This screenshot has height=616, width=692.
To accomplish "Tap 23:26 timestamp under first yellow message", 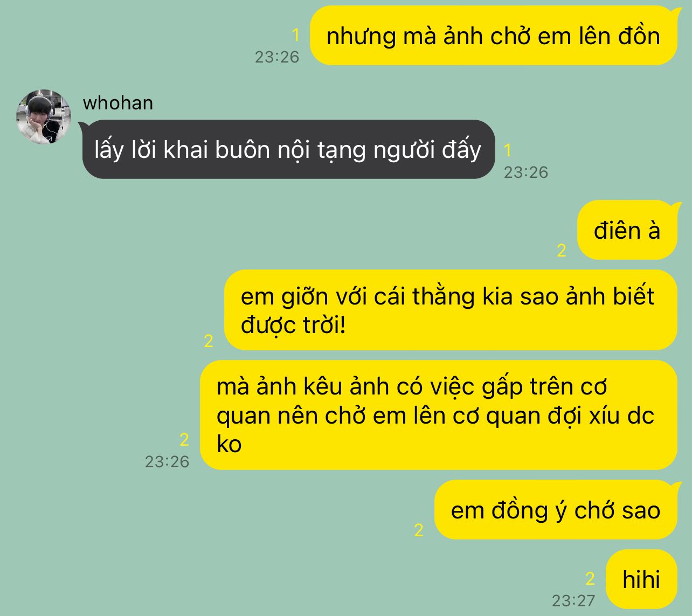I will (x=277, y=57).
